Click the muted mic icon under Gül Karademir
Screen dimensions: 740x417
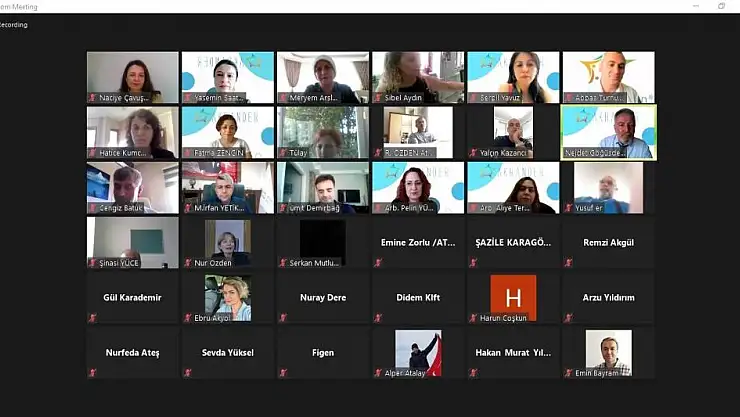coord(92,318)
